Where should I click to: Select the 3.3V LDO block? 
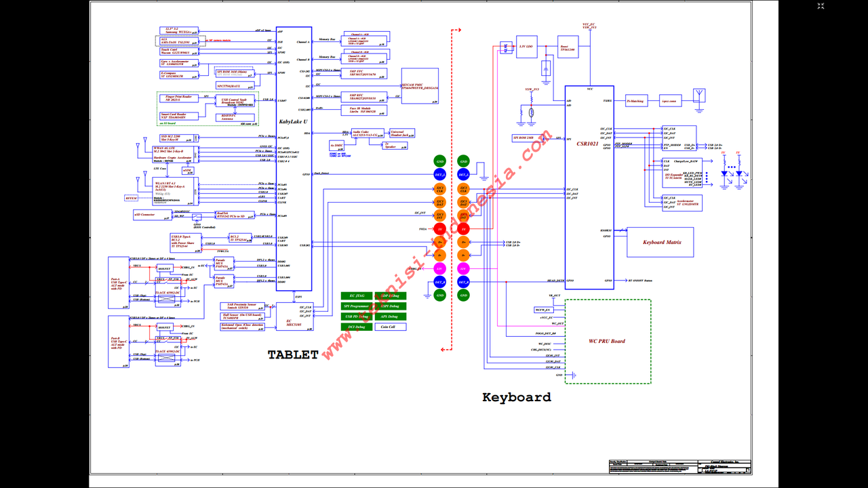click(527, 46)
